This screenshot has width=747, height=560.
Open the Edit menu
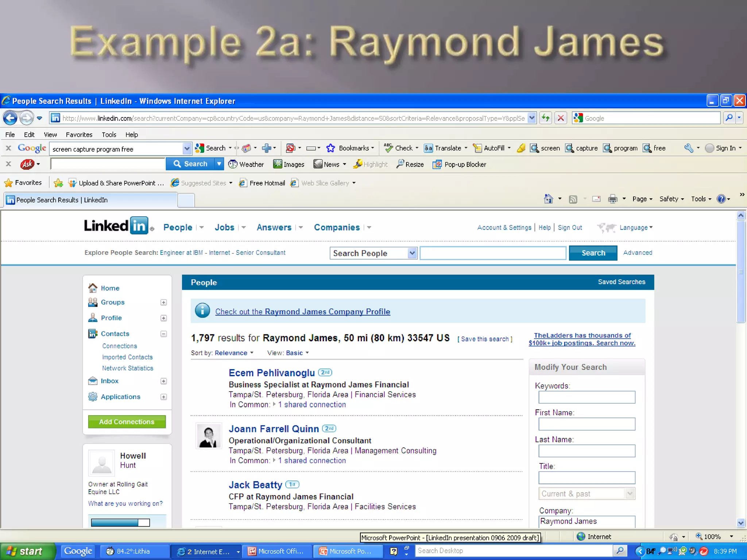pyautogui.click(x=29, y=134)
